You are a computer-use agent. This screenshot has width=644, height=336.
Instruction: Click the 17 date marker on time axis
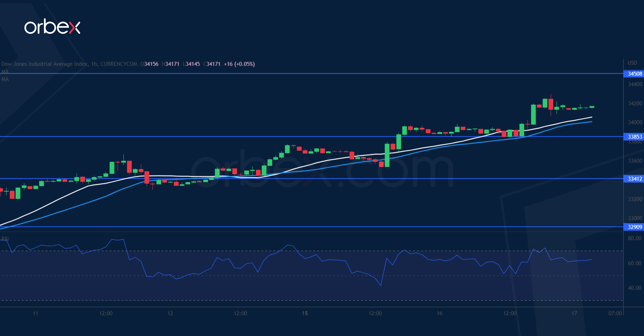[x=574, y=313]
